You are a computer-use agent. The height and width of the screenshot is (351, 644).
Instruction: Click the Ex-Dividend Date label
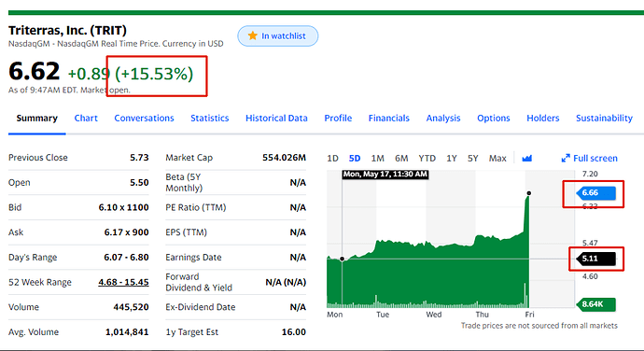(201, 307)
